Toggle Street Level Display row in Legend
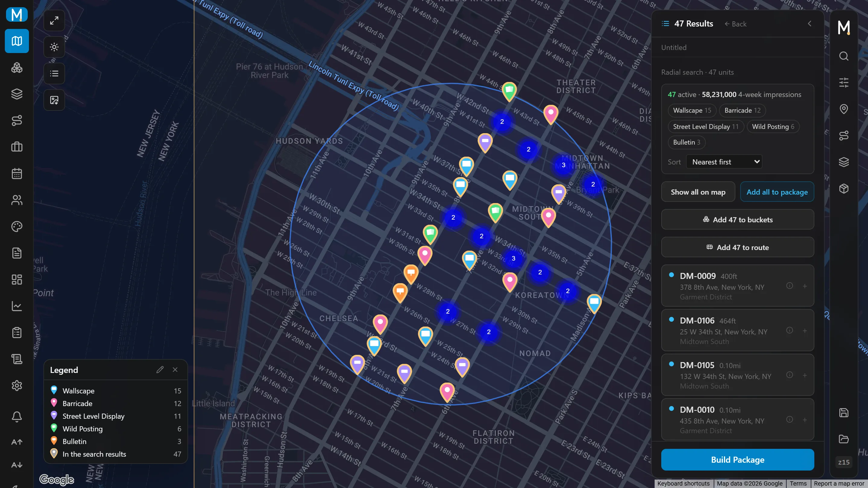This screenshot has height=488, width=868. click(x=115, y=416)
